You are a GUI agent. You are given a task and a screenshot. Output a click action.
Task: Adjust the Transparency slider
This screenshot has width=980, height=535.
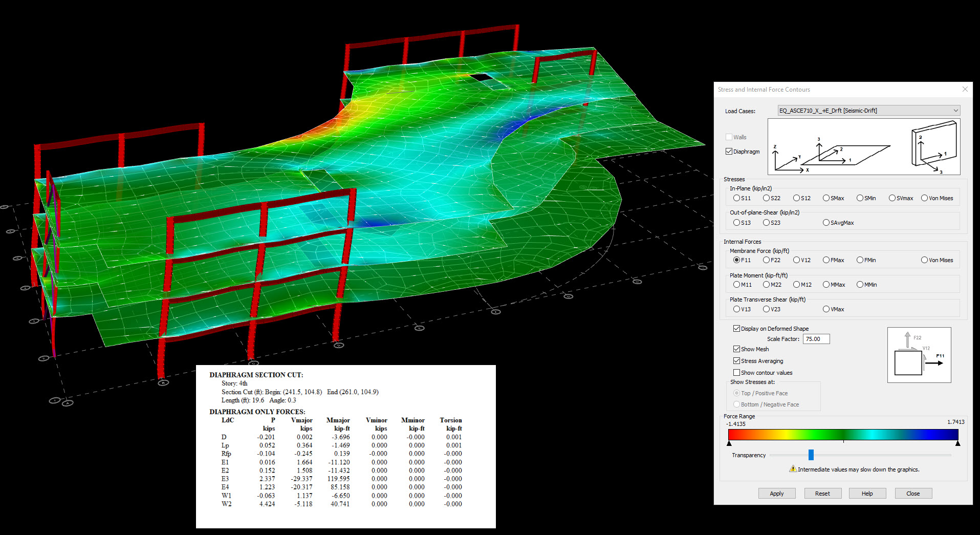click(811, 455)
